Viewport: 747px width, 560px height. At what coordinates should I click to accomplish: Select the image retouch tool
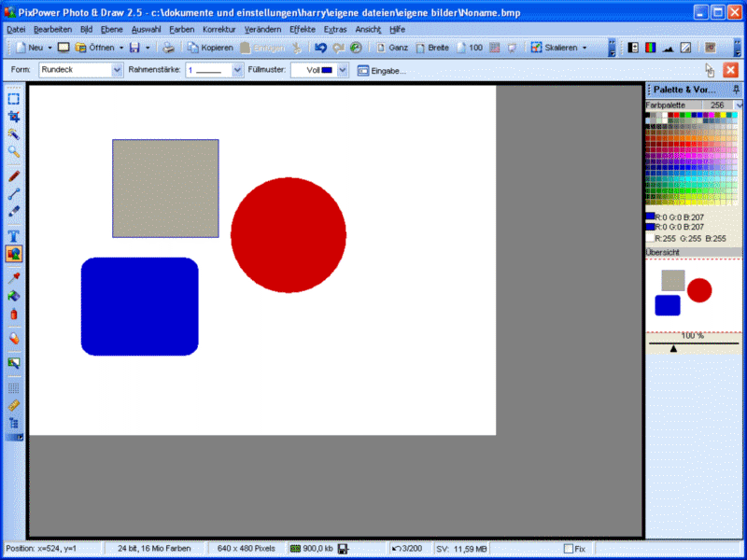click(x=14, y=363)
